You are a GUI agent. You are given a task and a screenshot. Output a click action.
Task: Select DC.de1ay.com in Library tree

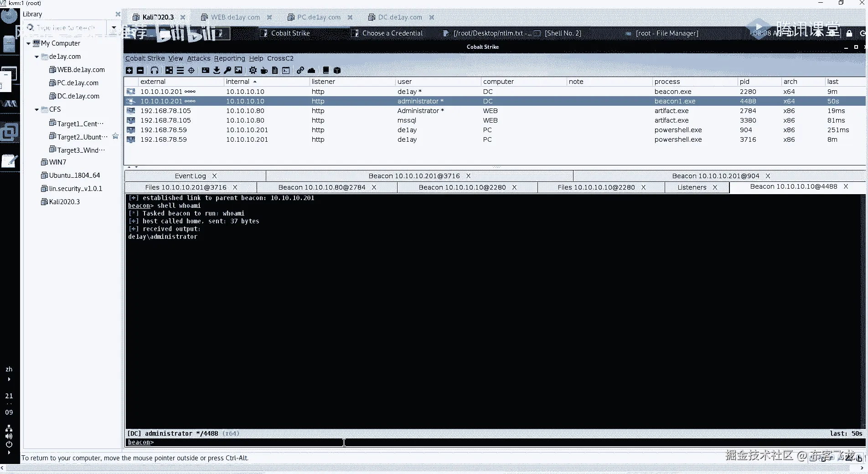78,96
